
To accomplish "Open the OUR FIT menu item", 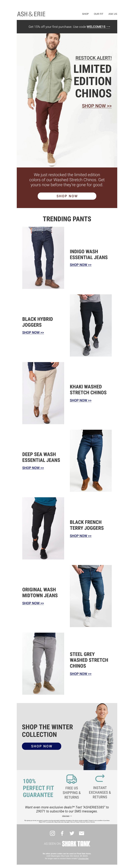I will point(99,14).
